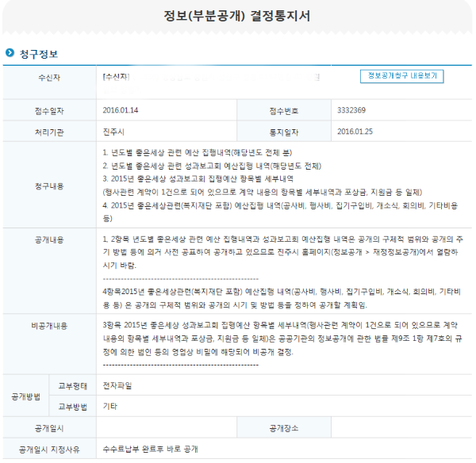Select the text 수수료납부 완료후 바로 공개
The image size is (476, 463).
(x=148, y=449)
